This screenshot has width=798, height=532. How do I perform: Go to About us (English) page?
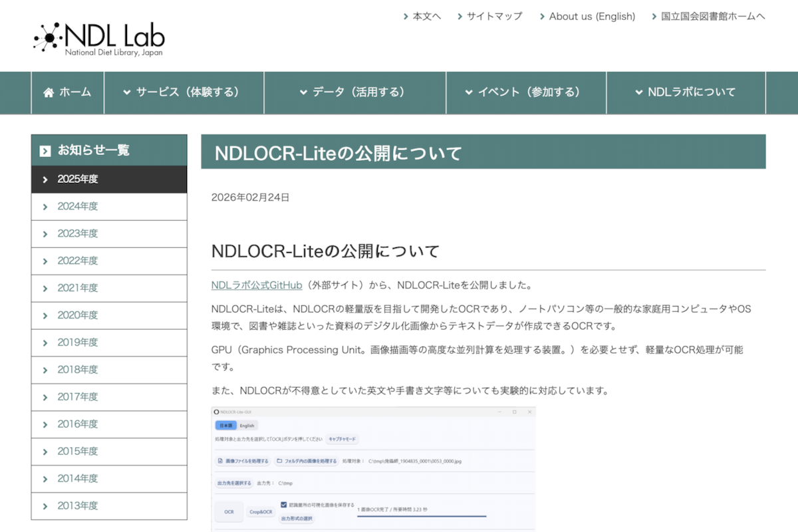click(x=592, y=17)
